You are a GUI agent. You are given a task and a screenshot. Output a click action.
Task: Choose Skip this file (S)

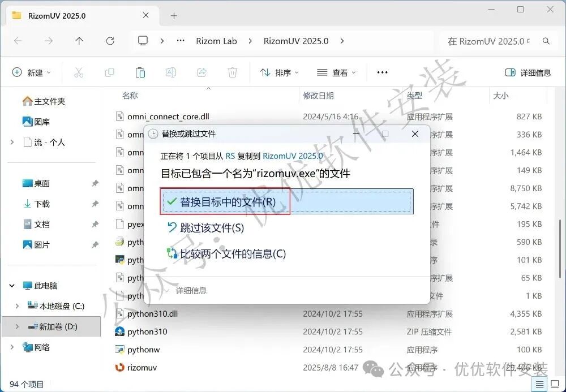pyautogui.click(x=206, y=228)
